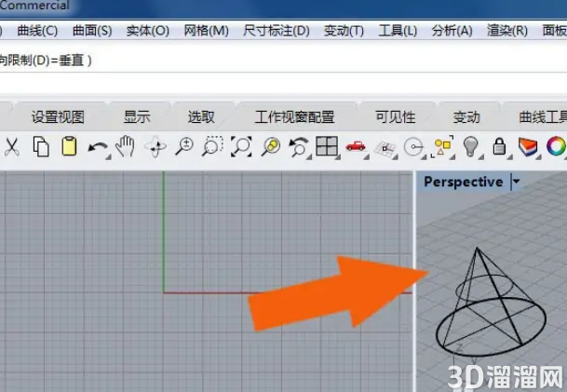Click the Object Snap circle icon
This screenshot has width=567, height=392.
tap(413, 147)
